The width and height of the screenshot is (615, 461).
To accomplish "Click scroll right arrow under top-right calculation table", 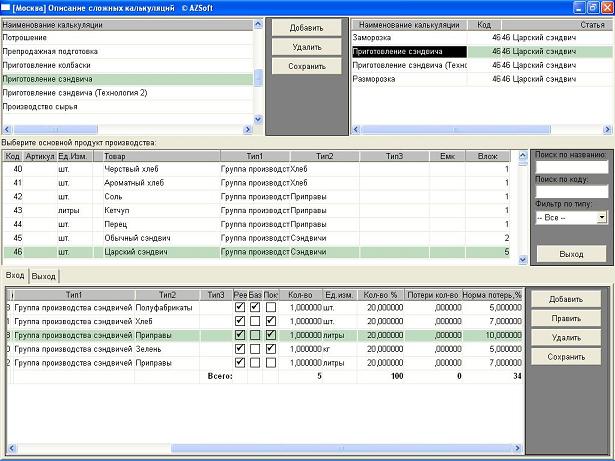I will click(607, 129).
